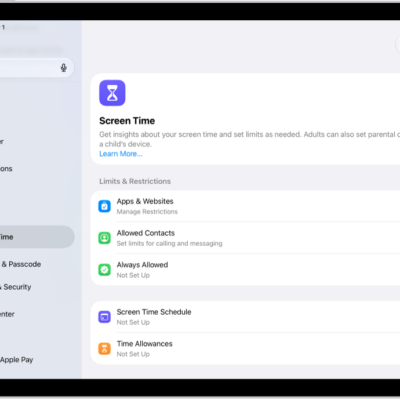Select the highlighted Screen Time sidebar item
Screen dimensions: 400x400
pos(37,237)
